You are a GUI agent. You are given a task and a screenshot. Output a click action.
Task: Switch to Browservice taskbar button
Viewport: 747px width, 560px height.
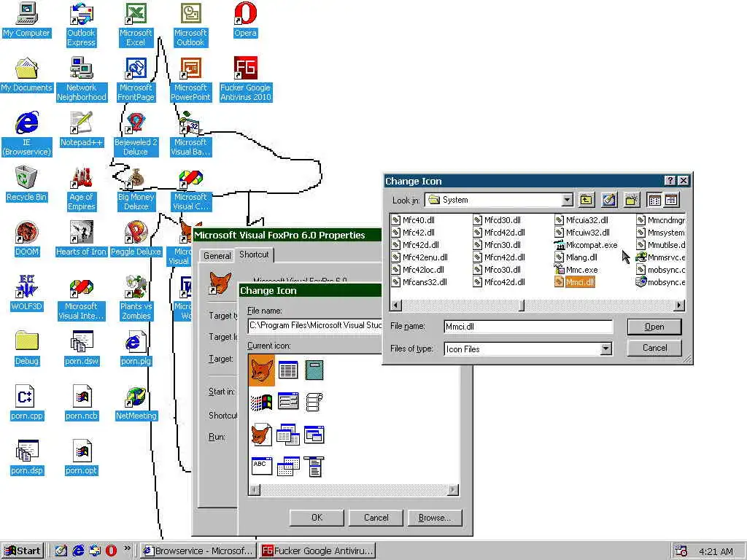(198, 551)
